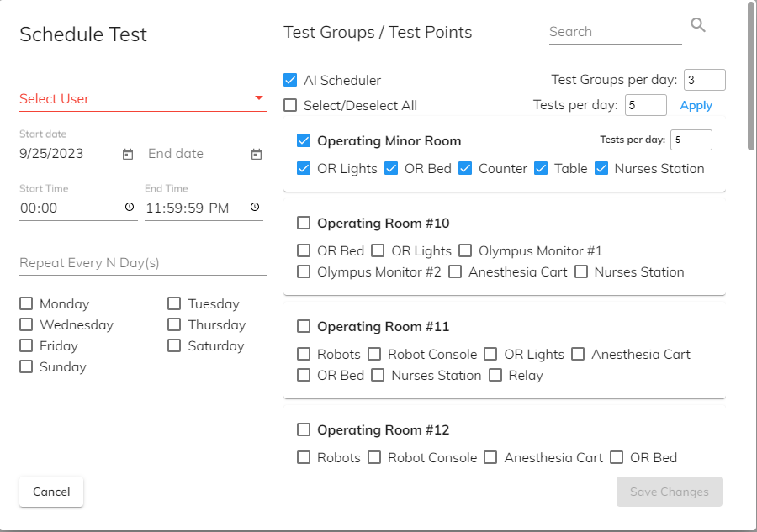Click the search magnifier icon
Screen dimensions: 757x532
(698, 25)
